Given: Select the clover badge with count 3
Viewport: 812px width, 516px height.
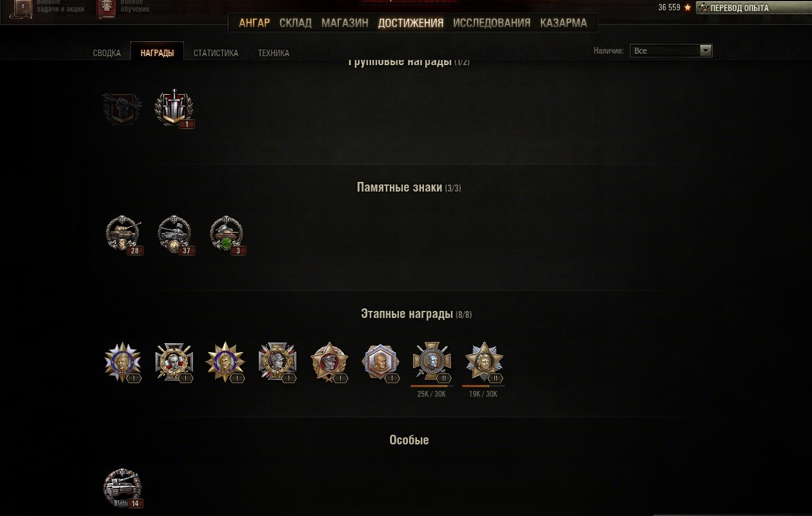Looking at the screenshot, I should [x=227, y=235].
